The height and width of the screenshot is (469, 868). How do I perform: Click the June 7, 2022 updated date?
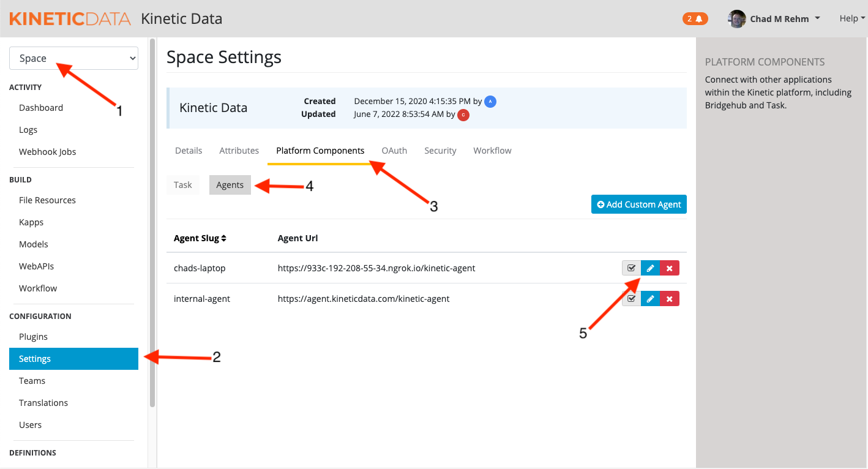[x=398, y=114]
